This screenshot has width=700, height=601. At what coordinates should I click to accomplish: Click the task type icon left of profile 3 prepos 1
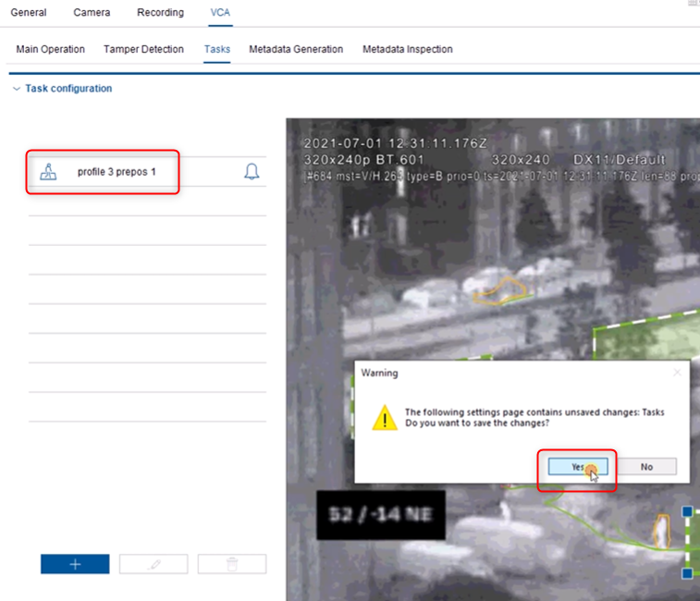coord(48,172)
